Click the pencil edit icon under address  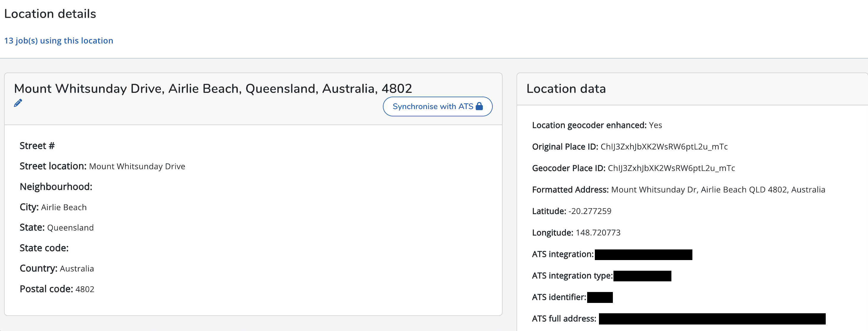[x=18, y=103]
